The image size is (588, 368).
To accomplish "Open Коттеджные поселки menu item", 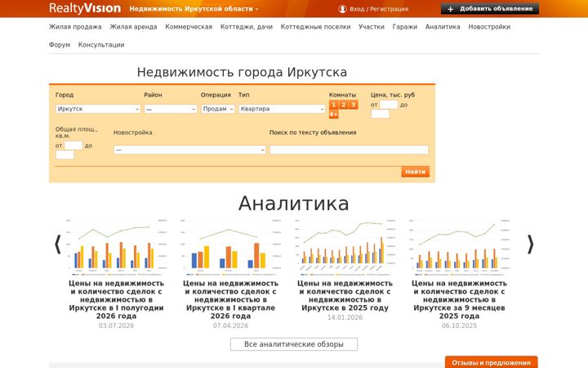I will 315,27.
